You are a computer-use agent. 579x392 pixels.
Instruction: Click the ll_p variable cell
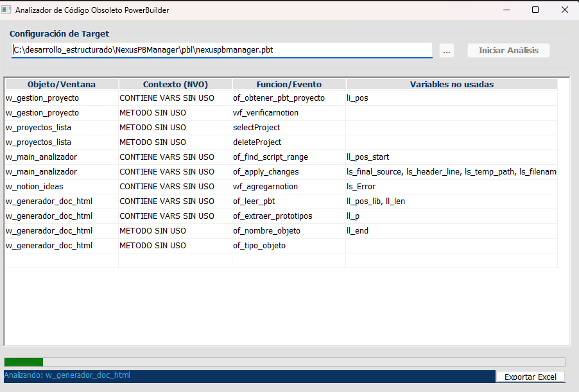click(x=452, y=216)
